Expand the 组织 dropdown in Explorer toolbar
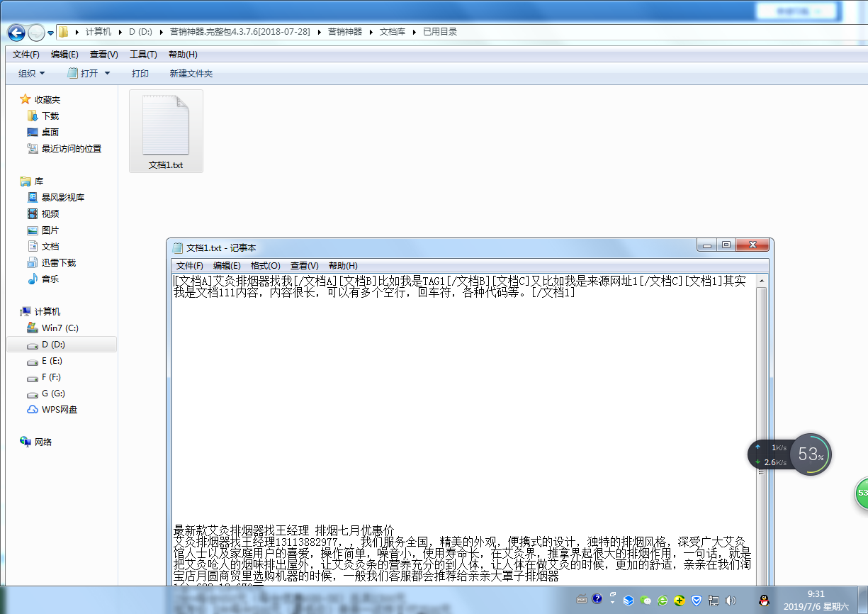 click(32, 74)
